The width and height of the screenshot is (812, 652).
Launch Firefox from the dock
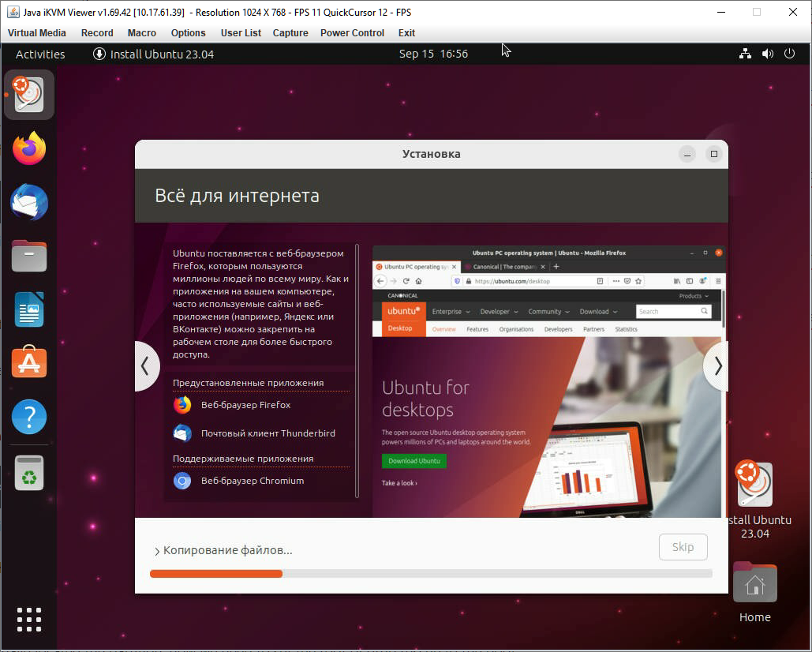[x=29, y=148]
